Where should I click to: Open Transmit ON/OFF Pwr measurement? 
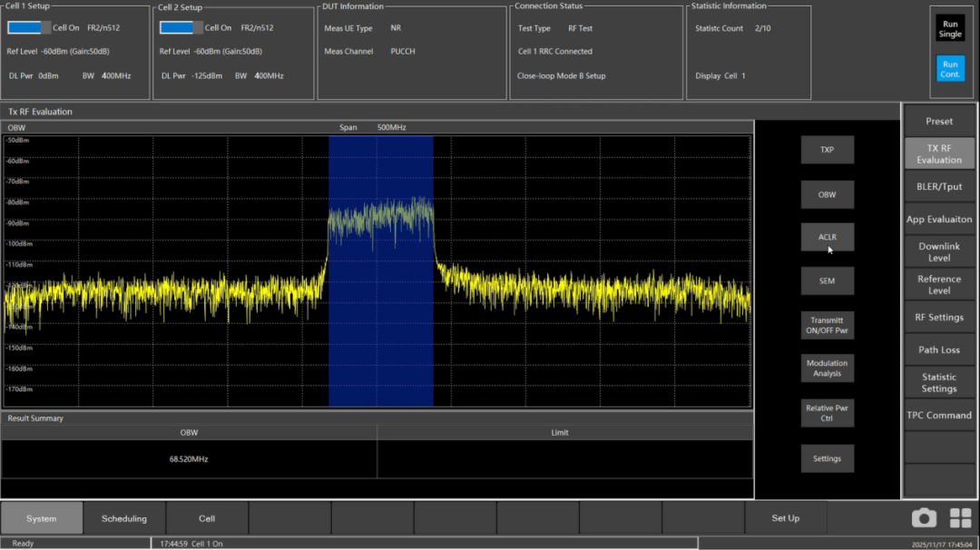(827, 325)
